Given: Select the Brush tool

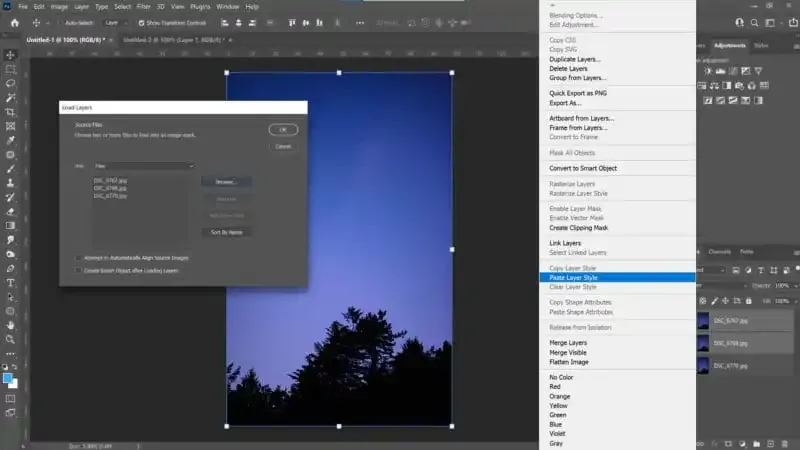Looking at the screenshot, I should [x=10, y=169].
